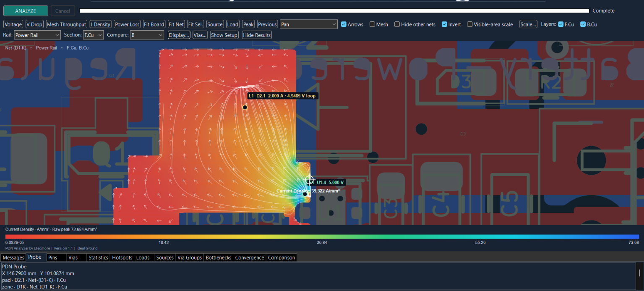Screen dimensions: 644x291
Task: Click the 'X 146.7900 mm' probe coordinates line
Action: (x=38, y=273)
